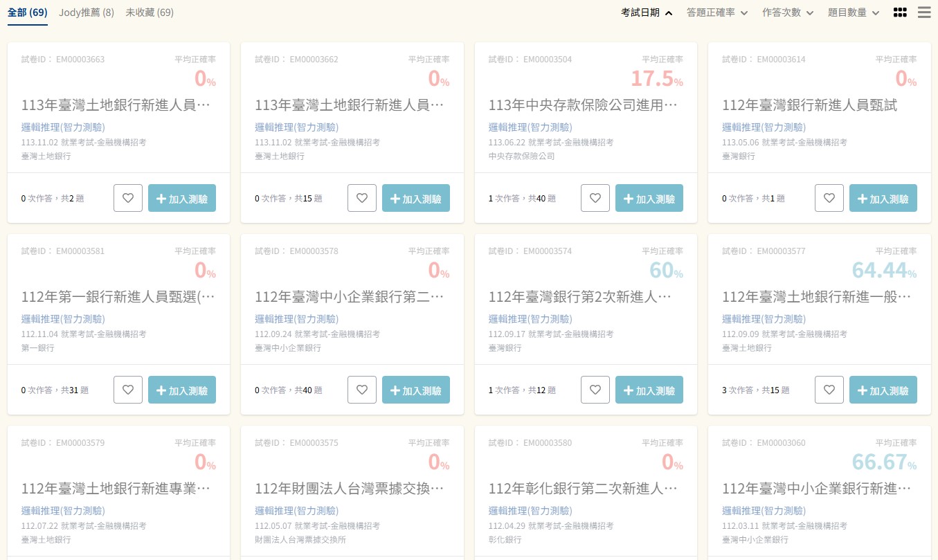The height and width of the screenshot is (560, 938).
Task: Click 財團法人台灣票據交換所 organization text
Action: 300,540
